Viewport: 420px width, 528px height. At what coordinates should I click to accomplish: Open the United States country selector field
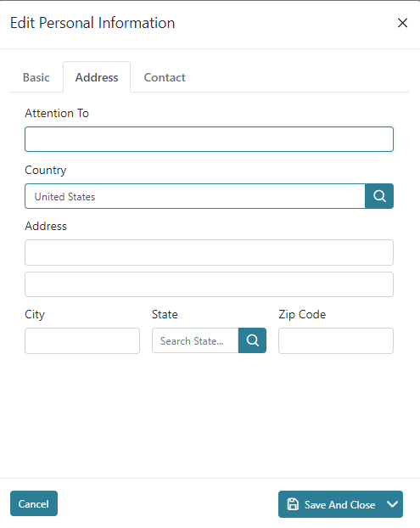(195, 196)
